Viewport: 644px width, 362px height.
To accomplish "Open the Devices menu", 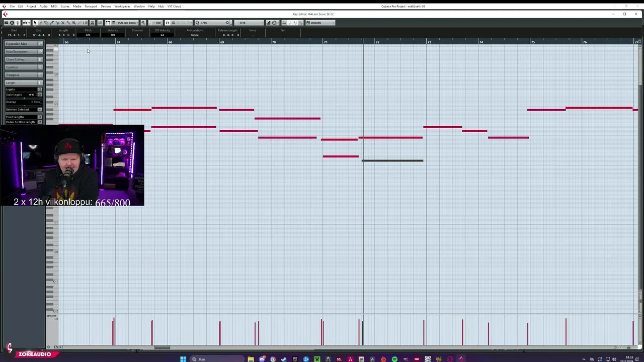I will coord(106,6).
